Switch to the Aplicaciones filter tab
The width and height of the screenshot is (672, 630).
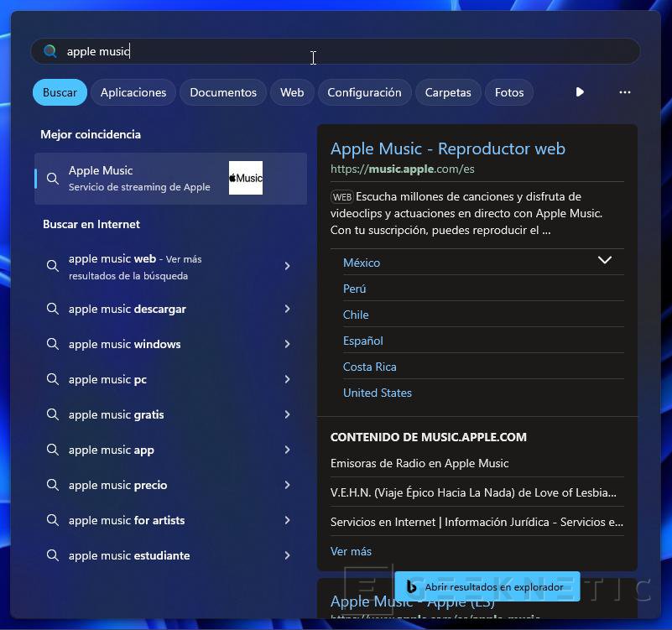pos(133,92)
